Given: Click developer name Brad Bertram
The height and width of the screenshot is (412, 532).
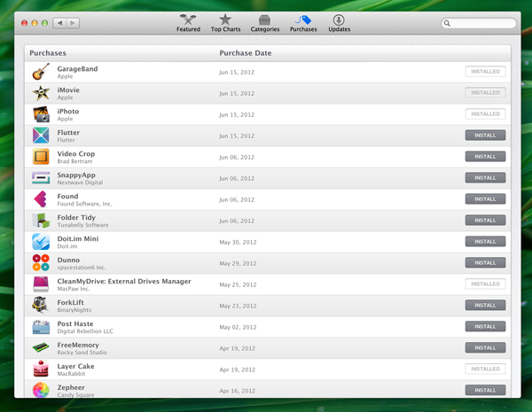Looking at the screenshot, I should click(74, 161).
